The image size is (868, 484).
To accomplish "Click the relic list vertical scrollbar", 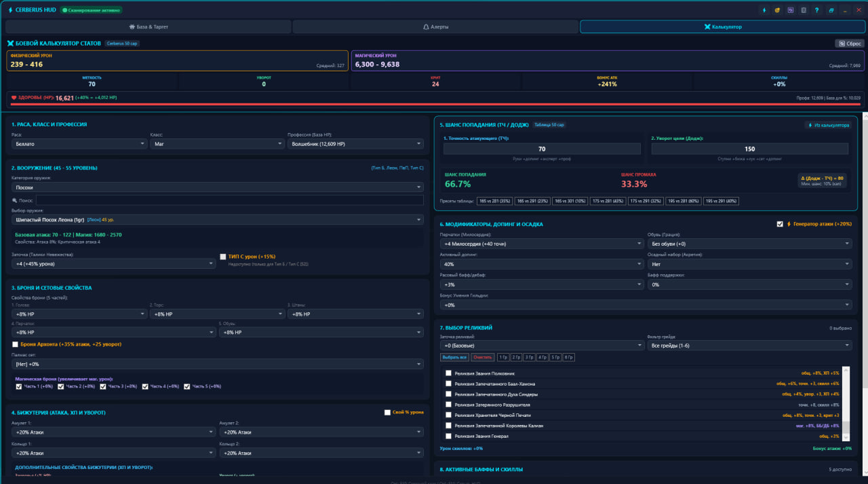I will (x=846, y=405).
